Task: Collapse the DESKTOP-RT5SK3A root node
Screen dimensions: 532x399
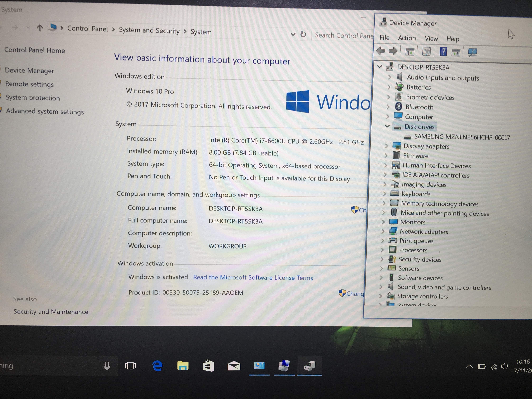Action: pyautogui.click(x=379, y=66)
